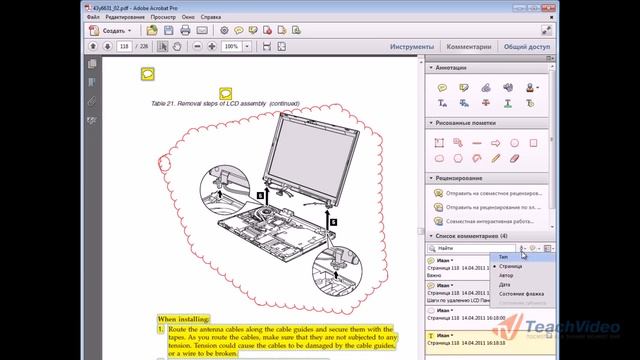Select the replace text tool
This screenshot has width=640, height=360.
click(464, 103)
